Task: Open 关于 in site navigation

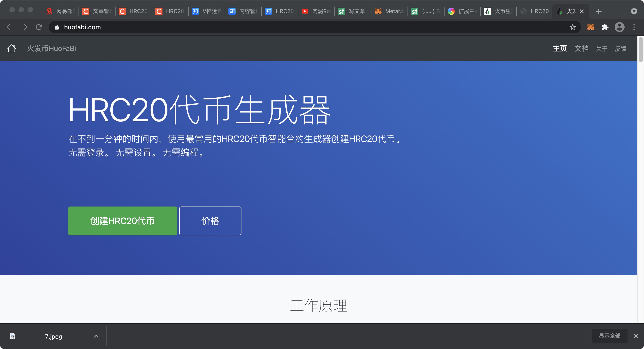Action: click(602, 49)
